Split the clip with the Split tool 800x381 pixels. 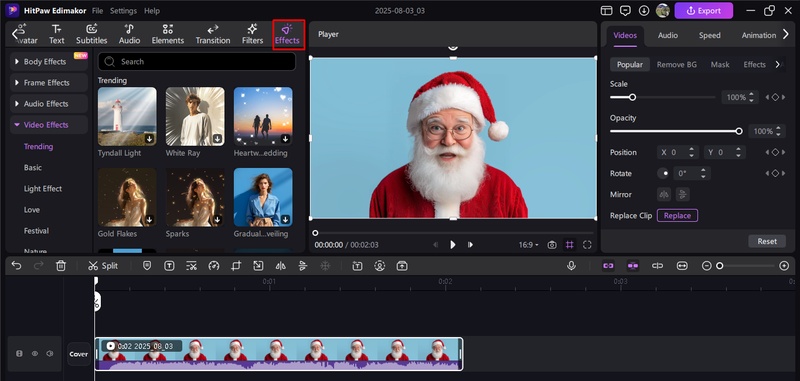coord(103,266)
